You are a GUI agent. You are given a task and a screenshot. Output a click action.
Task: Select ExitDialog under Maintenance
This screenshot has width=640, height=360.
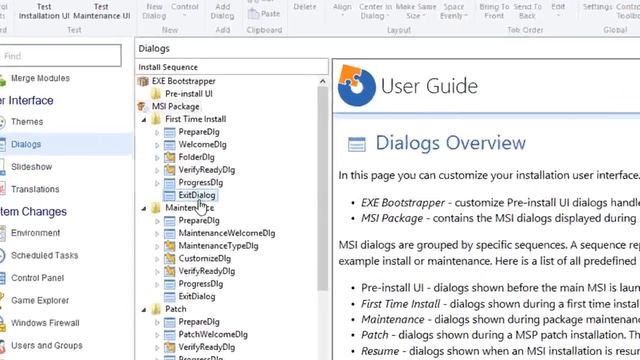[x=197, y=296]
